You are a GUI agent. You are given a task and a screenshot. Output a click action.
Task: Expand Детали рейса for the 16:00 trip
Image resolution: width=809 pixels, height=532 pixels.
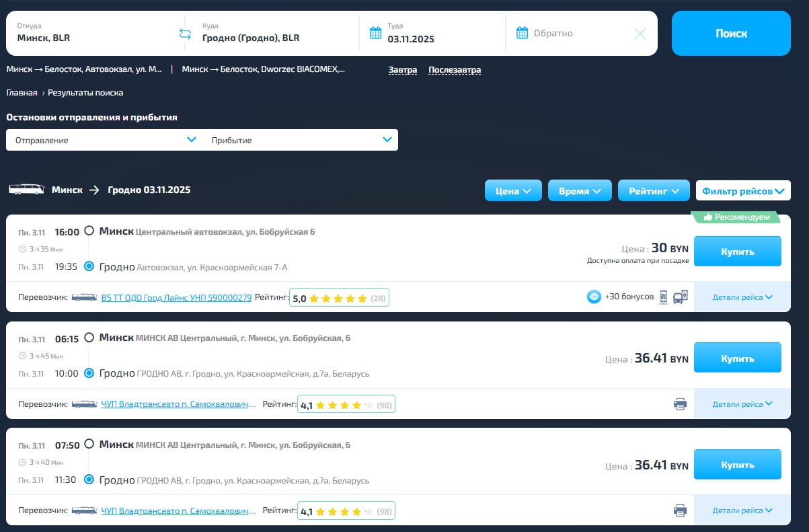pyautogui.click(x=742, y=297)
